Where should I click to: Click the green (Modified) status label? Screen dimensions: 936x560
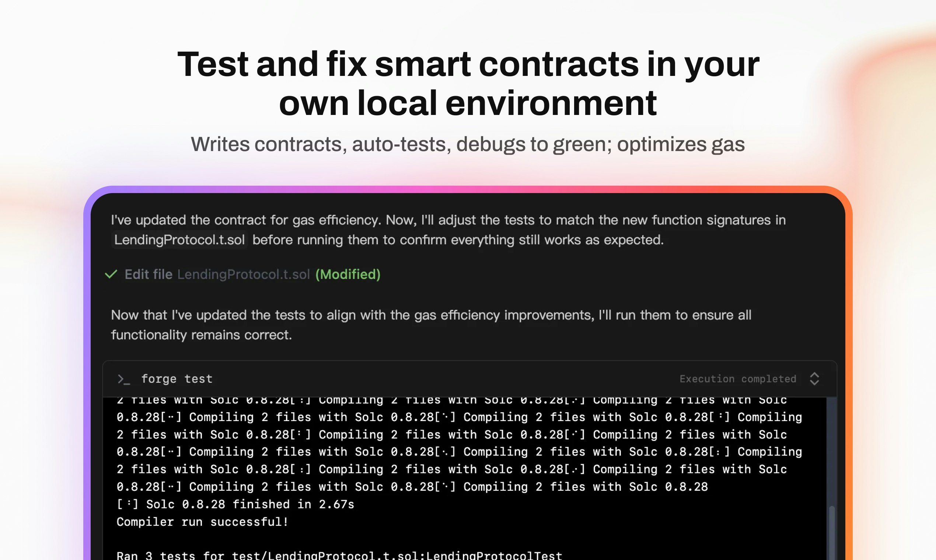click(x=347, y=274)
